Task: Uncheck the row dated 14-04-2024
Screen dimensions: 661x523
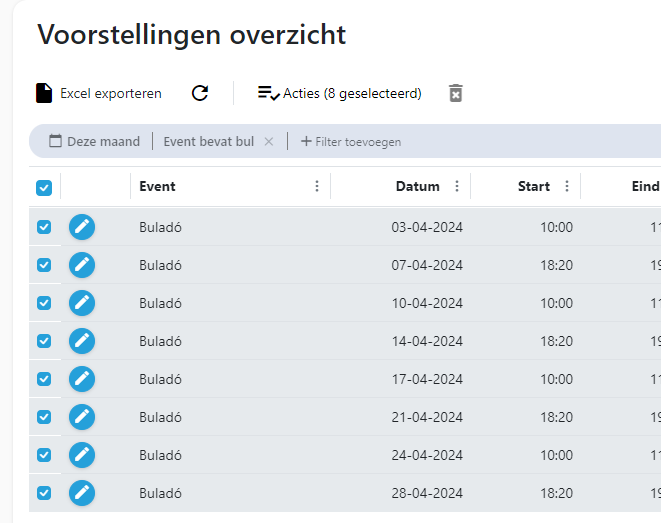Action: [x=44, y=341]
